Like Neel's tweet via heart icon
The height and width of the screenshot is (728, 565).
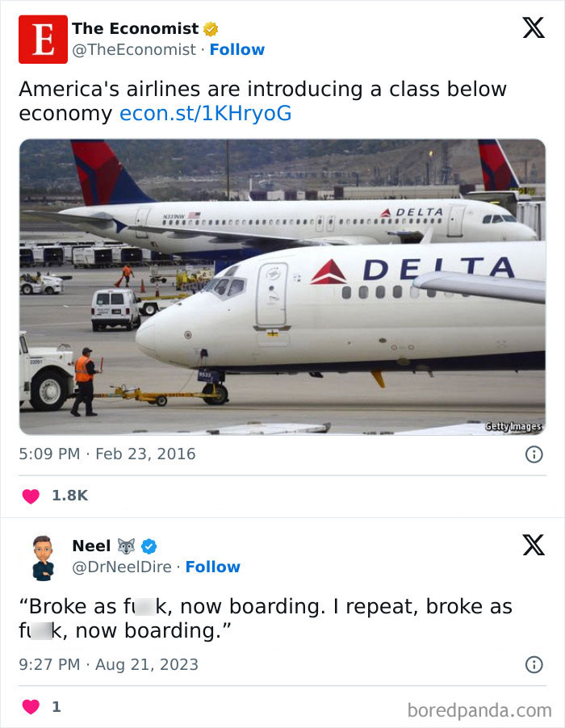[31, 707]
